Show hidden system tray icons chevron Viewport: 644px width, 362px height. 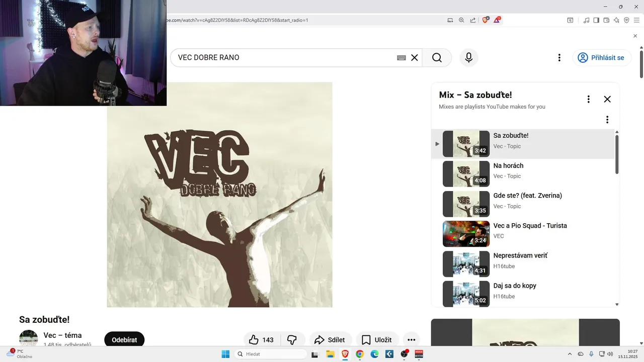pos(570,354)
